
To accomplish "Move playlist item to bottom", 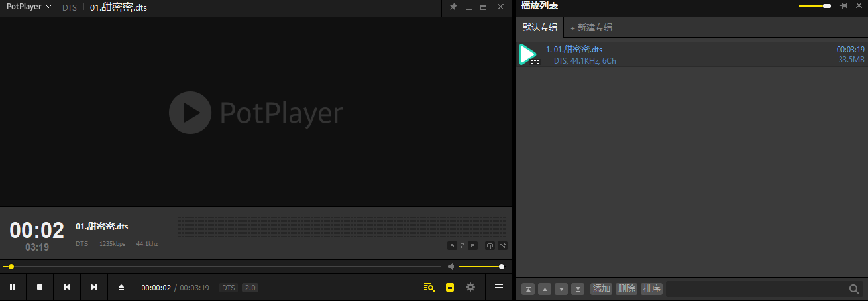I will [x=578, y=289].
